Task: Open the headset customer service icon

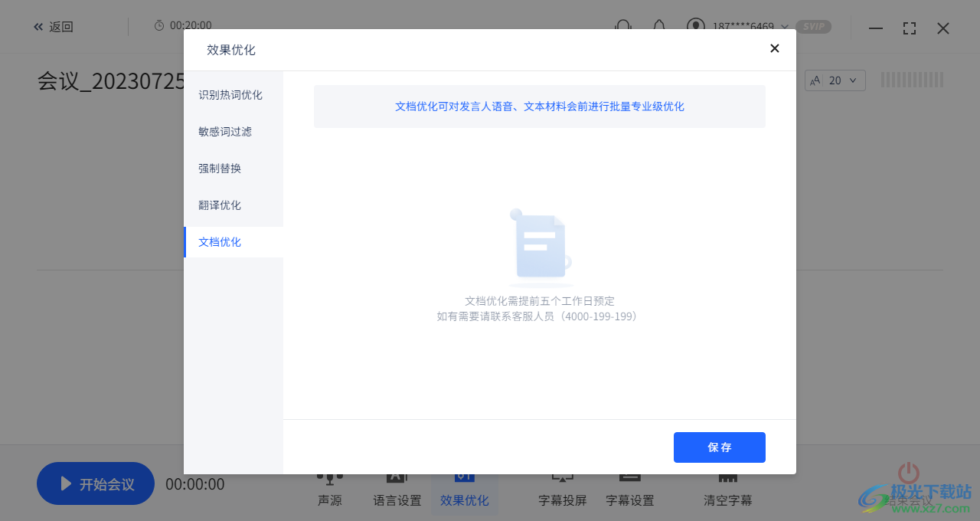Action: coord(622,27)
